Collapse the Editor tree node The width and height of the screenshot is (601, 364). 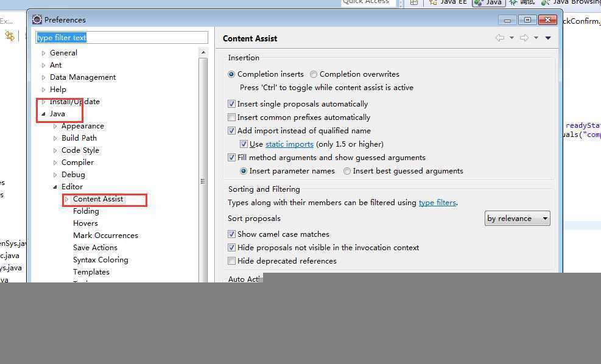pyautogui.click(x=55, y=187)
